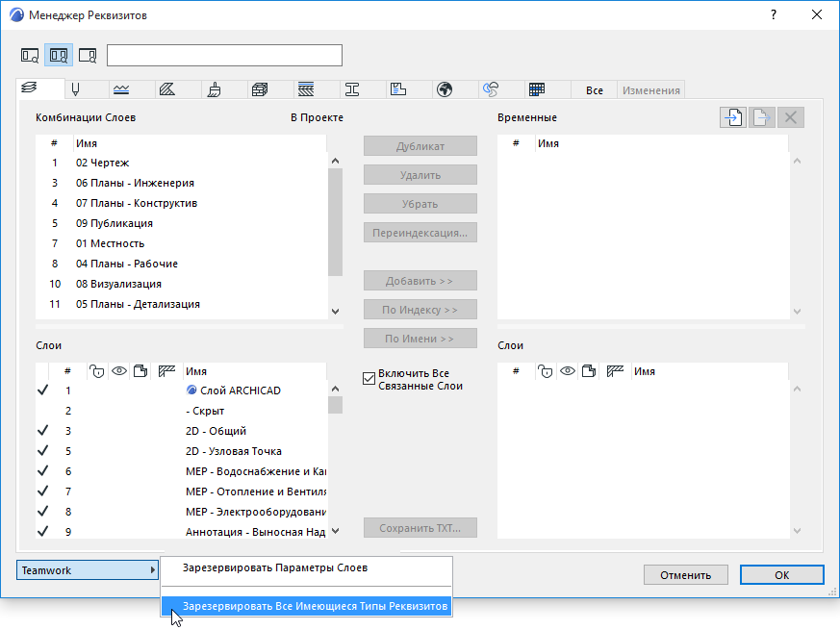Toggle checkmark for - Скрыт layer

coord(43,411)
